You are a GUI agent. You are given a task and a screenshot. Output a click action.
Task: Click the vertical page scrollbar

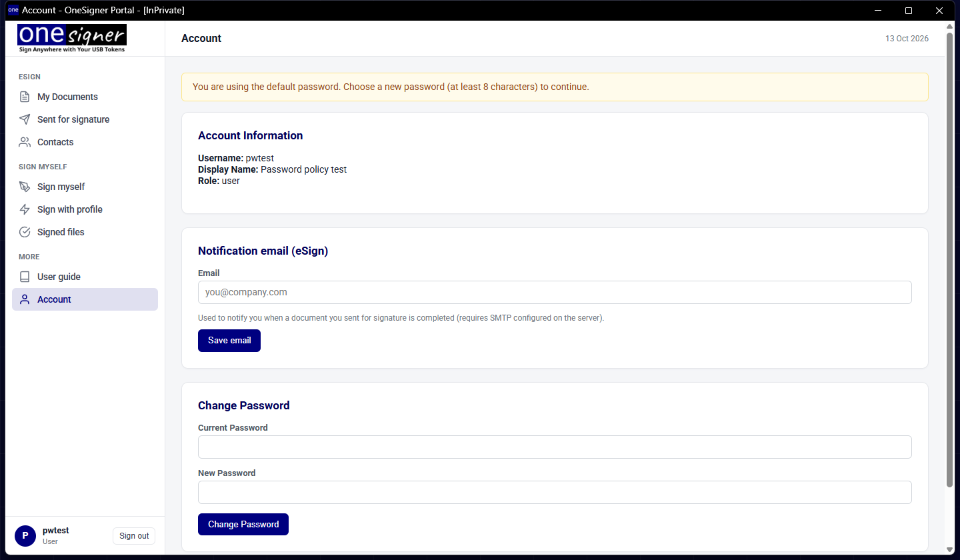pos(950,259)
